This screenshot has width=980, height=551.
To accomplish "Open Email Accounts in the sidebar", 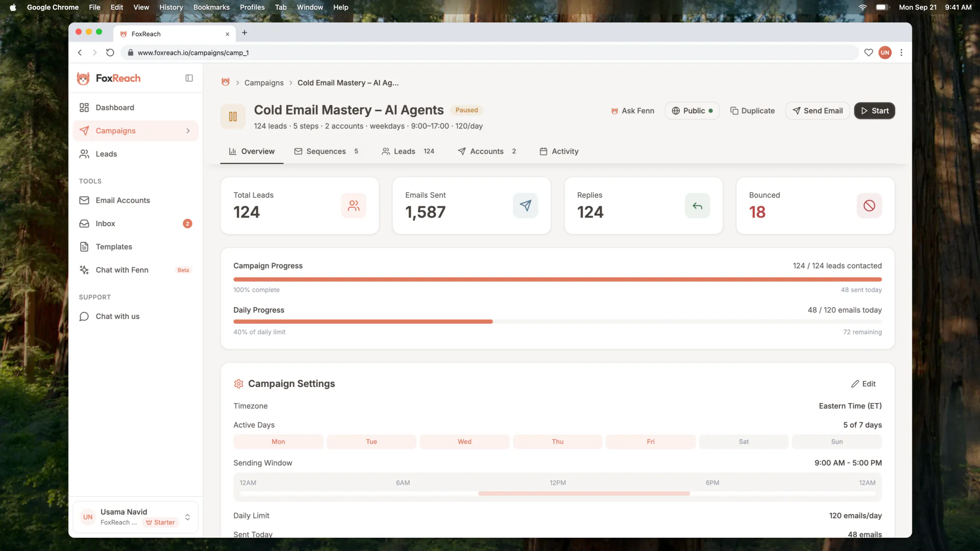I will pos(136,200).
